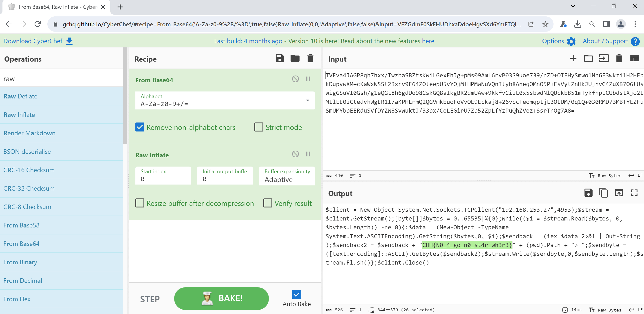Maximise the output pane
The width and height of the screenshot is (644, 314).
[634, 193]
